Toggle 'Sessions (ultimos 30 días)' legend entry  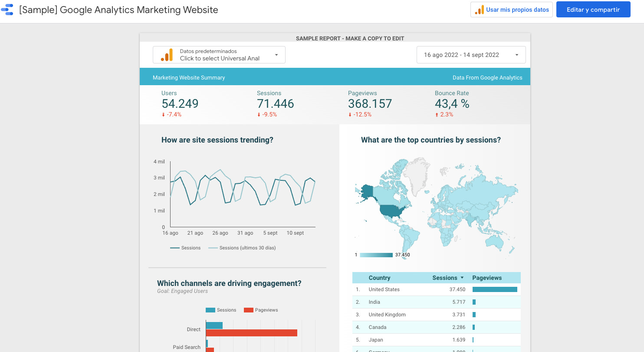(x=242, y=248)
